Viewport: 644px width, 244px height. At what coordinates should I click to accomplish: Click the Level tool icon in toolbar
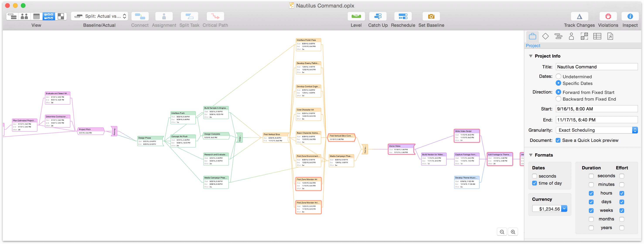point(356,16)
